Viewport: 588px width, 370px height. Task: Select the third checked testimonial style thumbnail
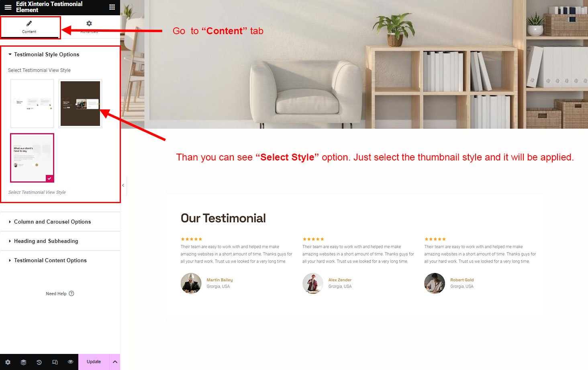32,158
